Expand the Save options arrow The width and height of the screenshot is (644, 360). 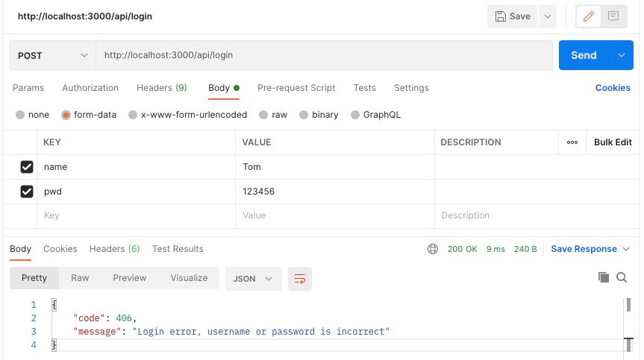click(548, 16)
